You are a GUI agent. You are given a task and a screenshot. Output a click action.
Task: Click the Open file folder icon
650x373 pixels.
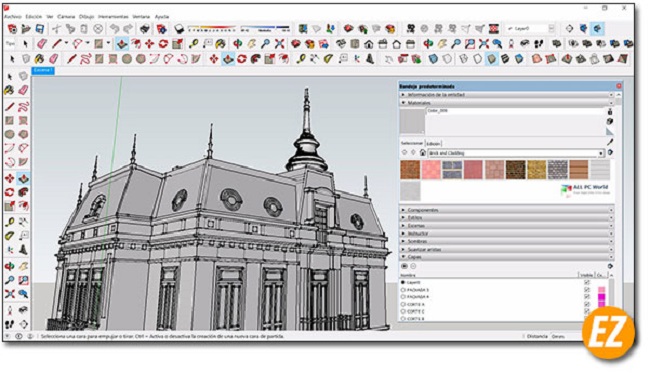[x=26, y=29]
